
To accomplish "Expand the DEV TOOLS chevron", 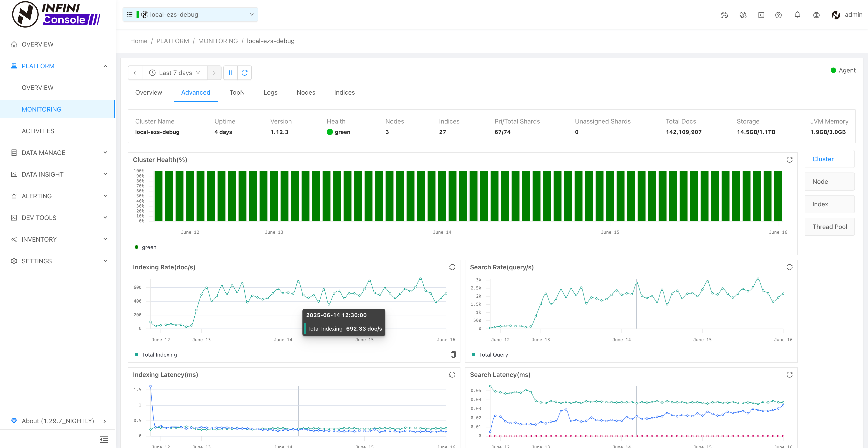I will (106, 217).
